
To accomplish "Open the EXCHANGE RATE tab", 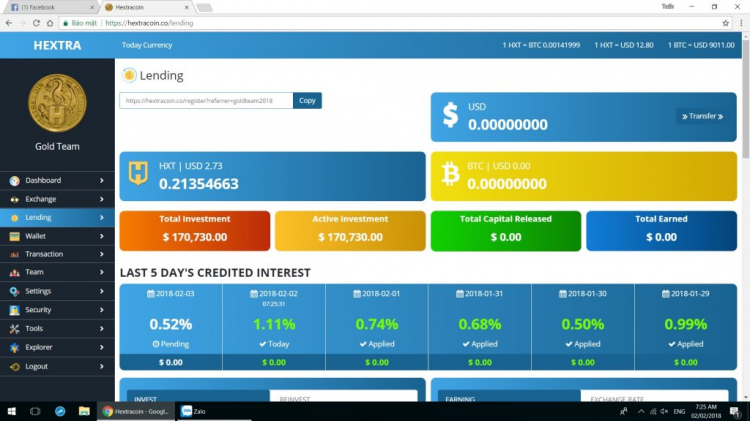I will tap(654, 396).
